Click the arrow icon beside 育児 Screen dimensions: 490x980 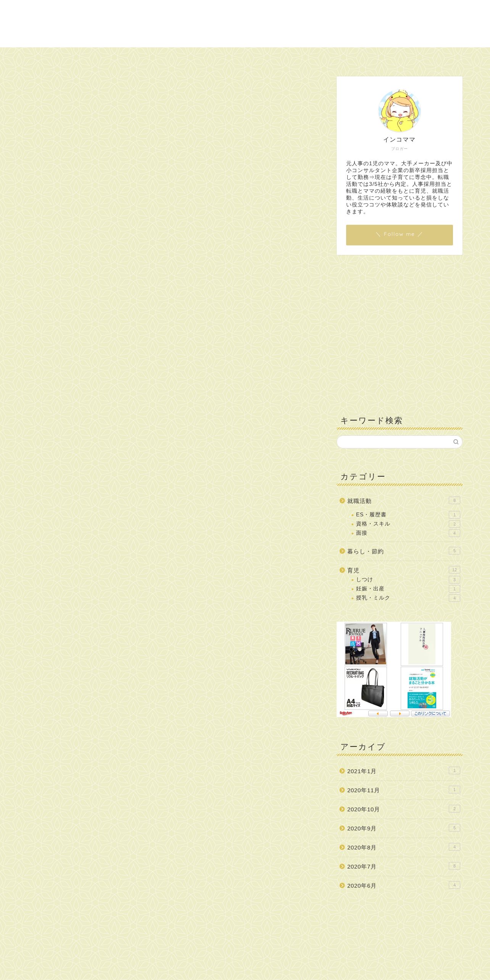tap(342, 570)
